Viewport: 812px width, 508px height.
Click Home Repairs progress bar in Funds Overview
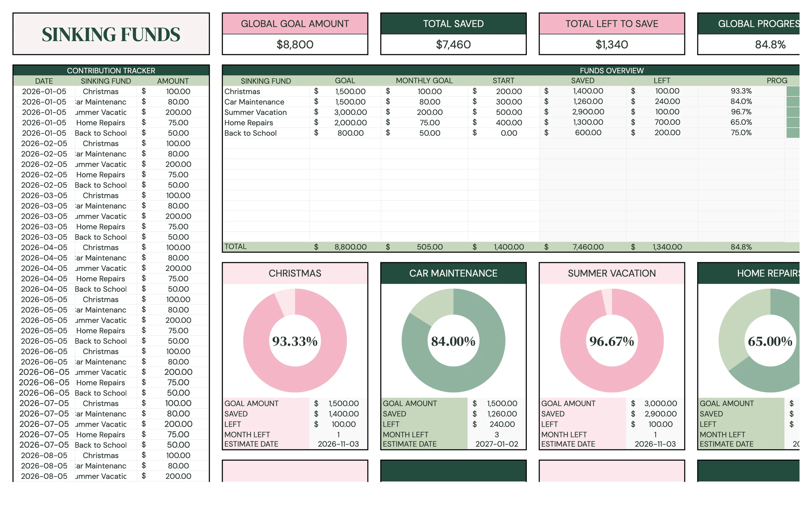[x=792, y=122]
